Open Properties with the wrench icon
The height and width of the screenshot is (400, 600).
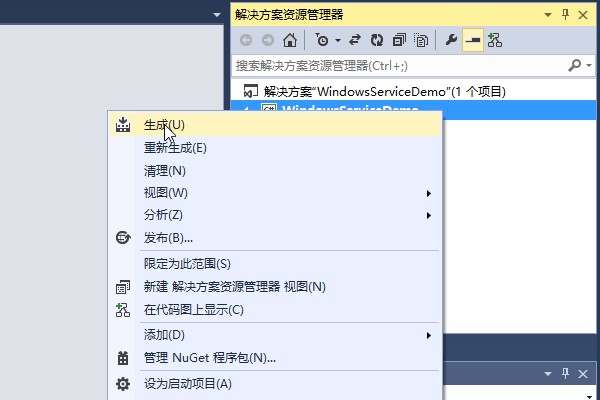click(451, 40)
